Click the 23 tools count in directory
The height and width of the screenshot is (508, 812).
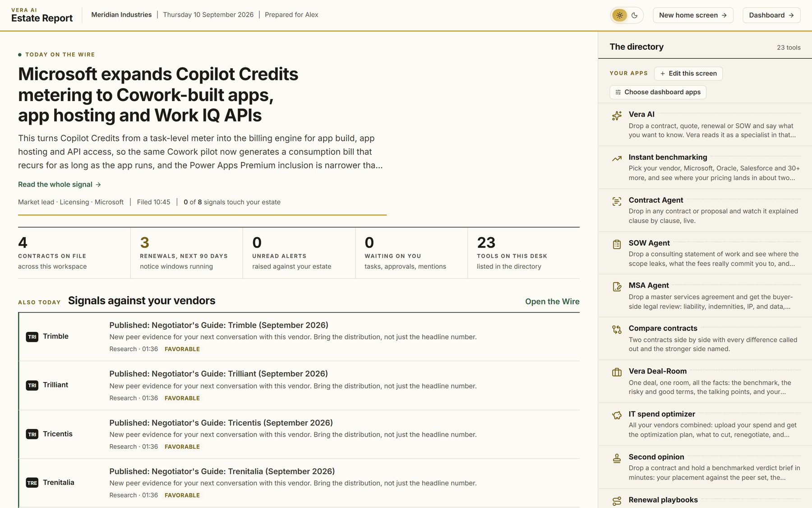point(789,47)
